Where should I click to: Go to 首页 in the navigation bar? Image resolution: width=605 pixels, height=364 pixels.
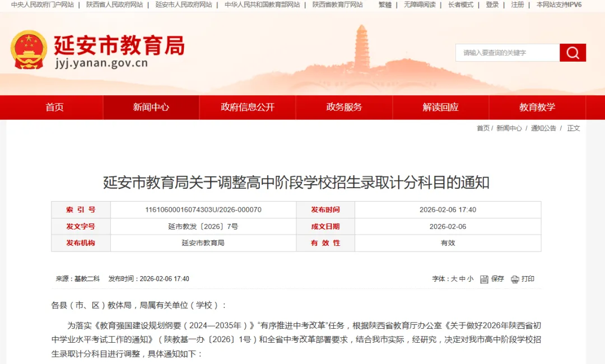54,107
